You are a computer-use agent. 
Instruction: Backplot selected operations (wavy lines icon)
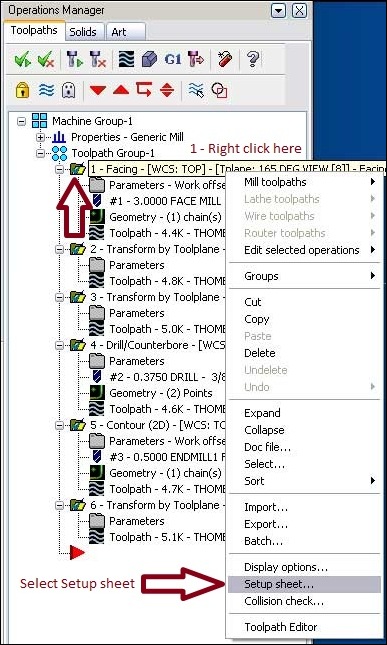[x=126, y=60]
